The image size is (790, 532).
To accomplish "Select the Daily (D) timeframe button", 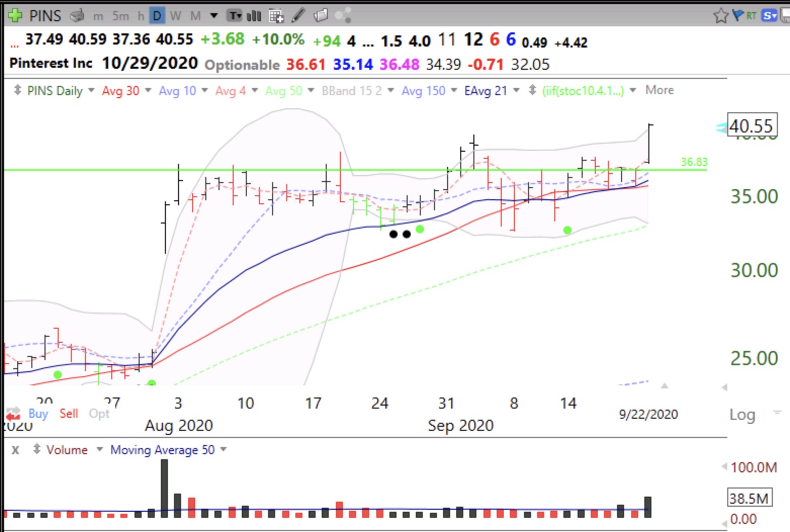I will pos(157,16).
